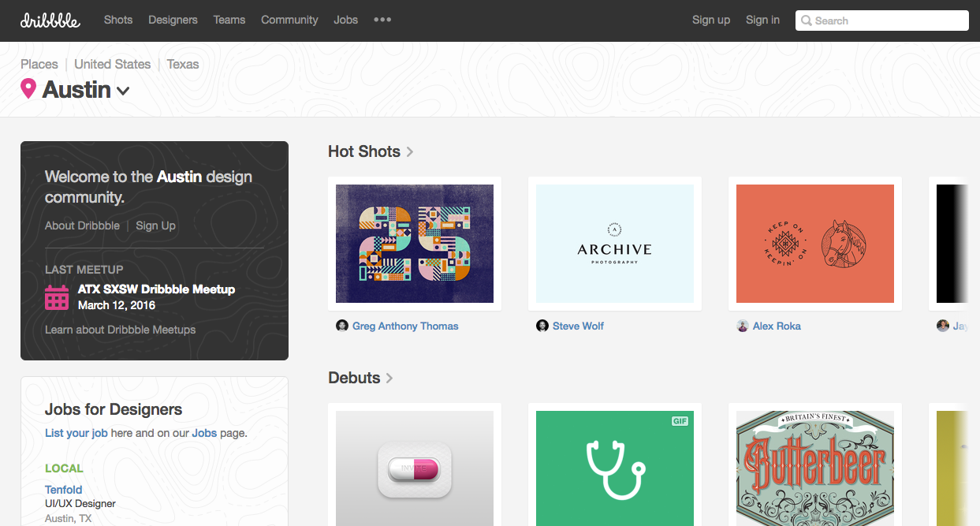This screenshot has width=980, height=526.
Task: Open the three-dot more menu
Action: click(382, 20)
